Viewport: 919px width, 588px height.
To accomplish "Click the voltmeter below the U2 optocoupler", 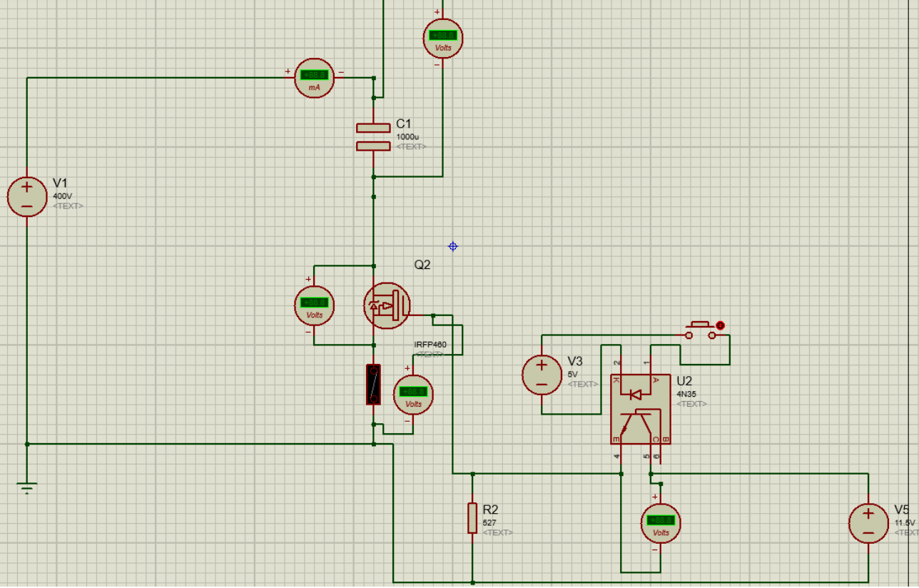I will (661, 523).
